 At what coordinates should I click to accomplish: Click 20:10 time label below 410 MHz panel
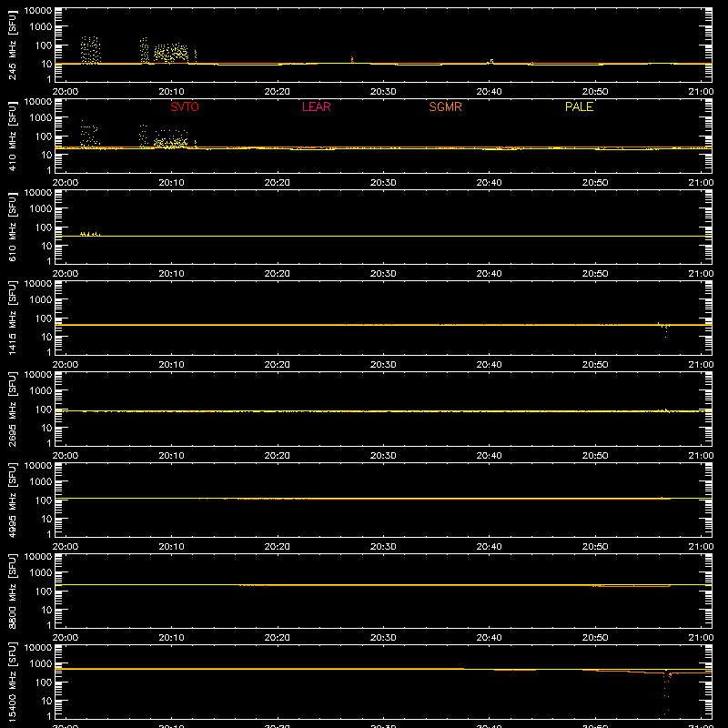[x=171, y=183]
